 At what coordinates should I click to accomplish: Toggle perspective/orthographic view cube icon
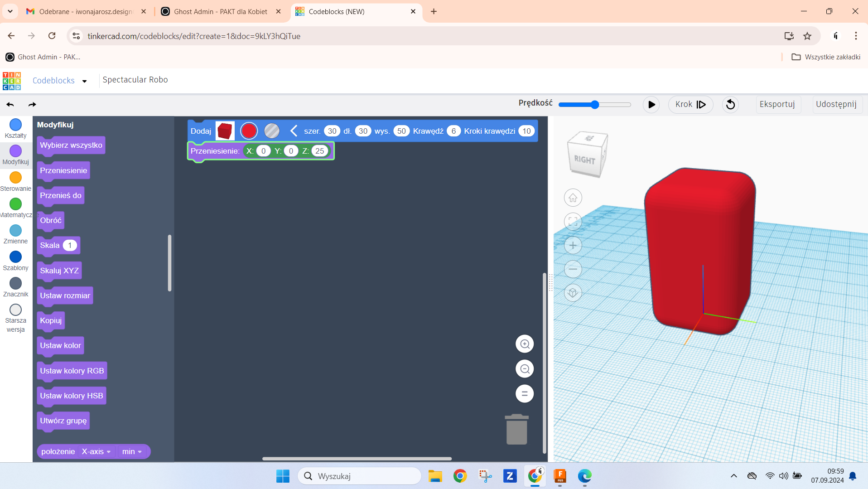pyautogui.click(x=573, y=293)
